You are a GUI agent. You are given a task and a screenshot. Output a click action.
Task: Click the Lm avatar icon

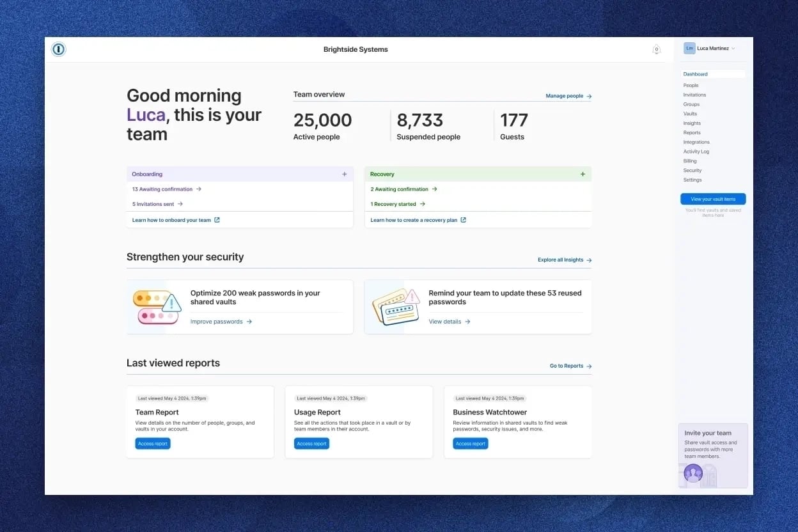(689, 47)
